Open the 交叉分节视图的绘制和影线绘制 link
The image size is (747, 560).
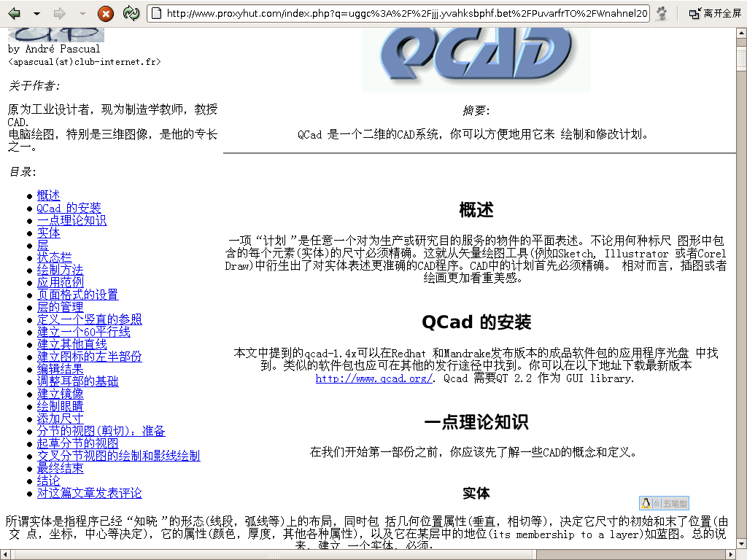point(119,455)
